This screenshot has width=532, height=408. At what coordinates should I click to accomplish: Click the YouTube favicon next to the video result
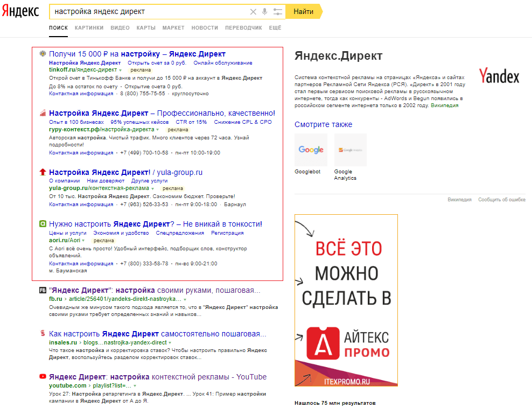43,376
